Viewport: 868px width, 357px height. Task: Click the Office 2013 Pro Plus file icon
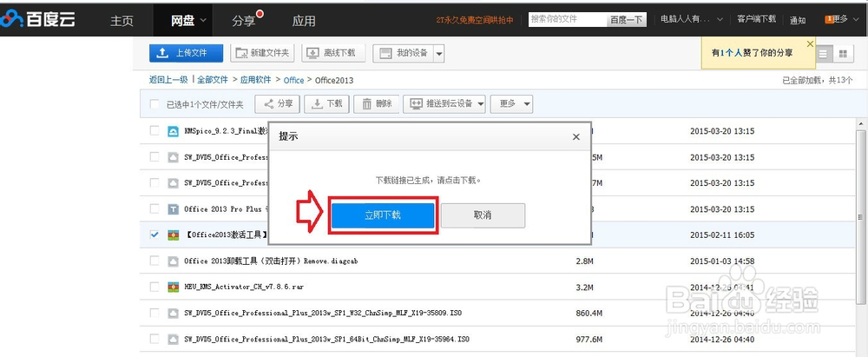173,209
